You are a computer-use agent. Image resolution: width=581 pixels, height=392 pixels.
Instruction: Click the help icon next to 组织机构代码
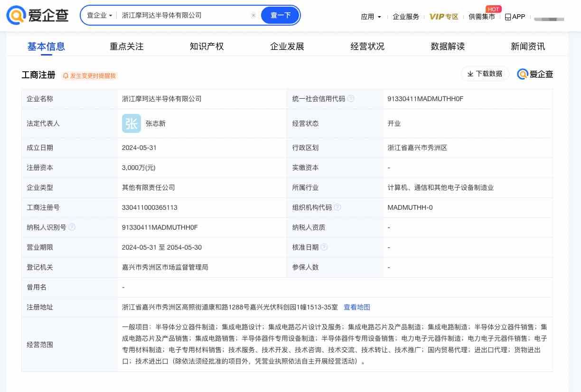tap(337, 207)
